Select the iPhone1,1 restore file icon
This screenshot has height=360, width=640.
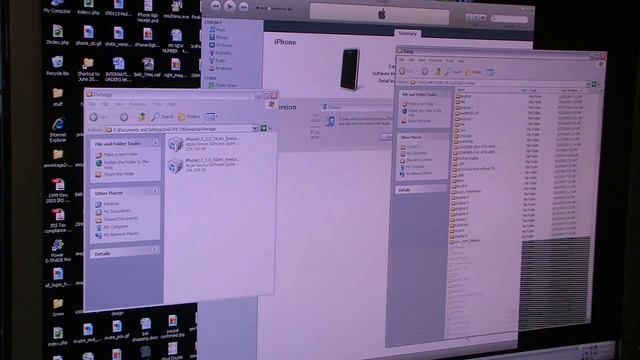[x=176, y=166]
